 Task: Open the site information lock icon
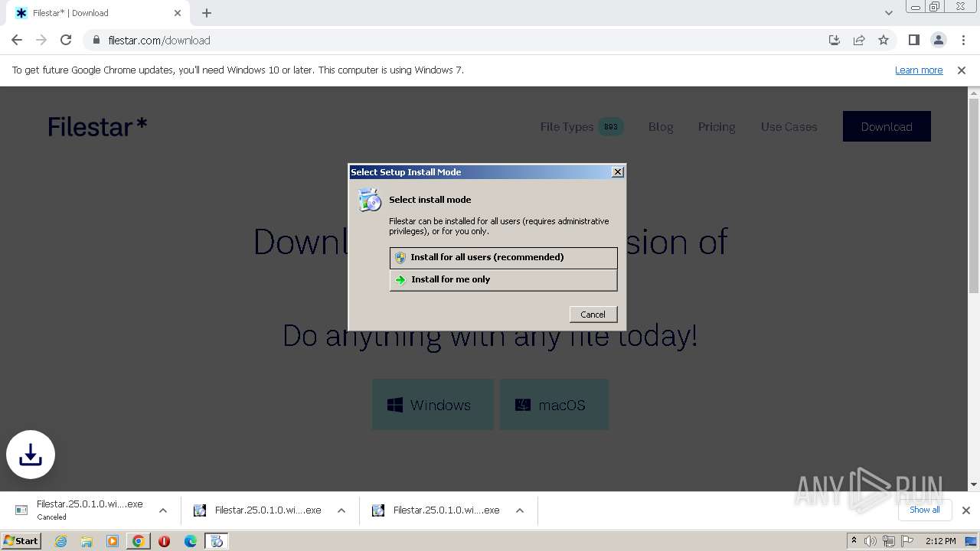[96, 40]
